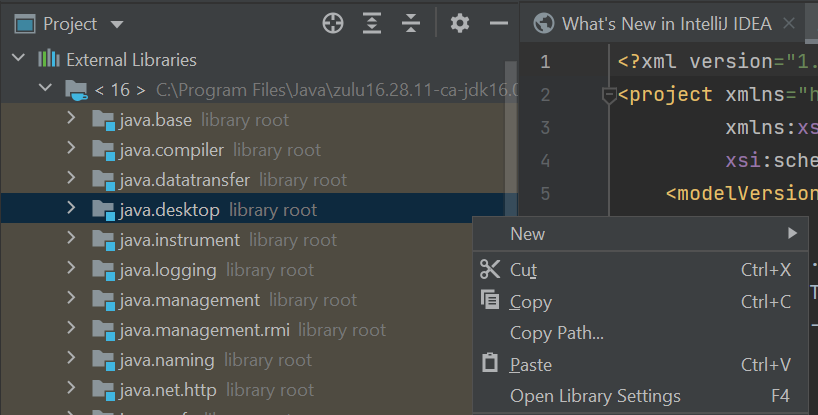Click the Expand All icon
This screenshot has width=818, height=415.
[372, 23]
